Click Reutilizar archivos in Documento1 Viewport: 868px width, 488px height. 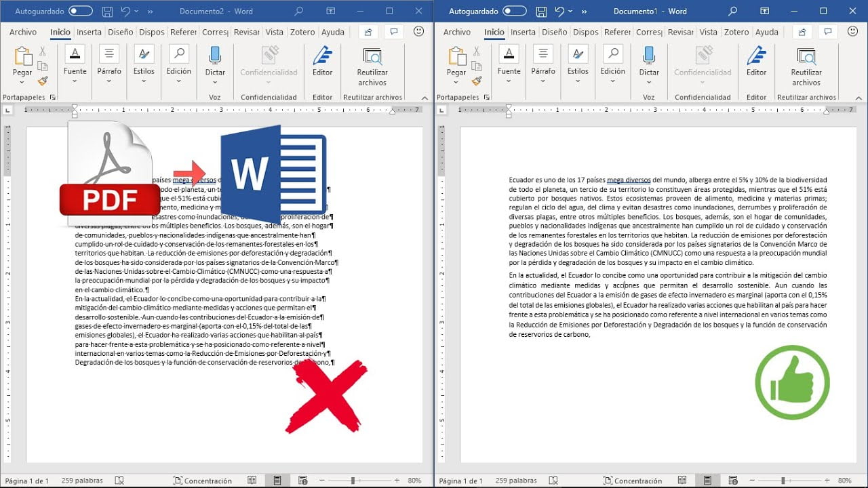point(806,66)
